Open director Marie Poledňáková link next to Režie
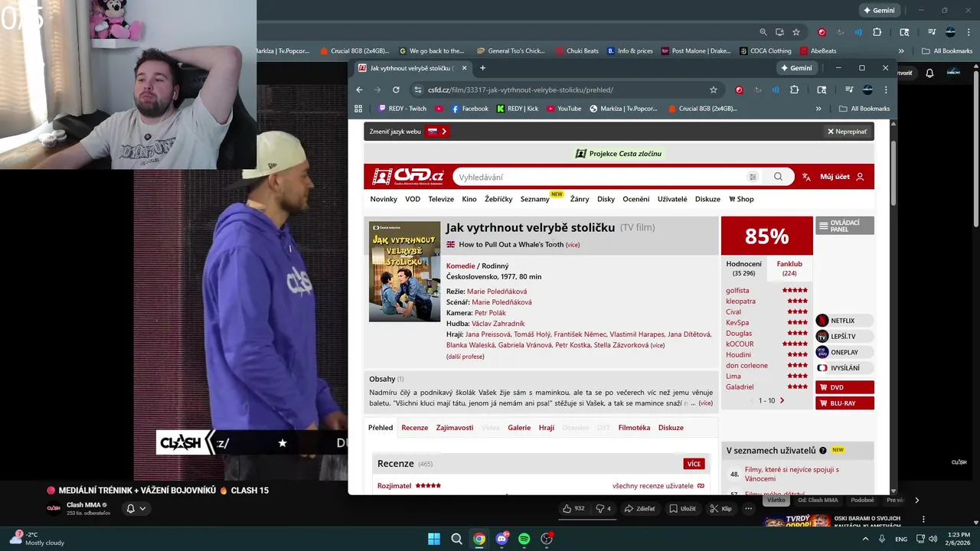 click(x=497, y=292)
